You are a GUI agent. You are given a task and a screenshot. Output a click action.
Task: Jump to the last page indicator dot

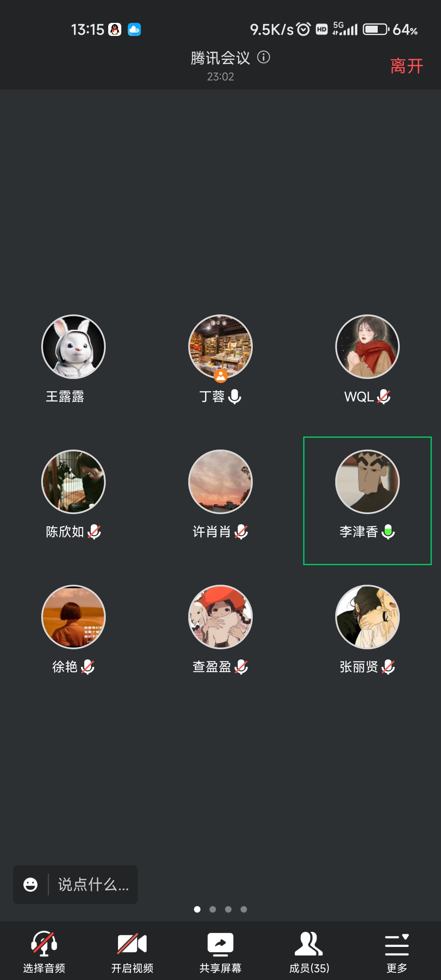(244, 909)
